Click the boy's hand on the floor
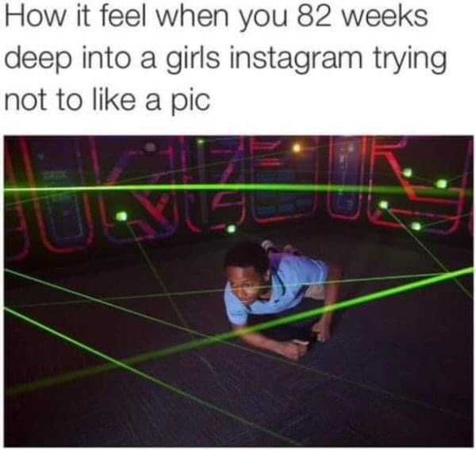This screenshot has height=450, width=476. tap(291, 352)
